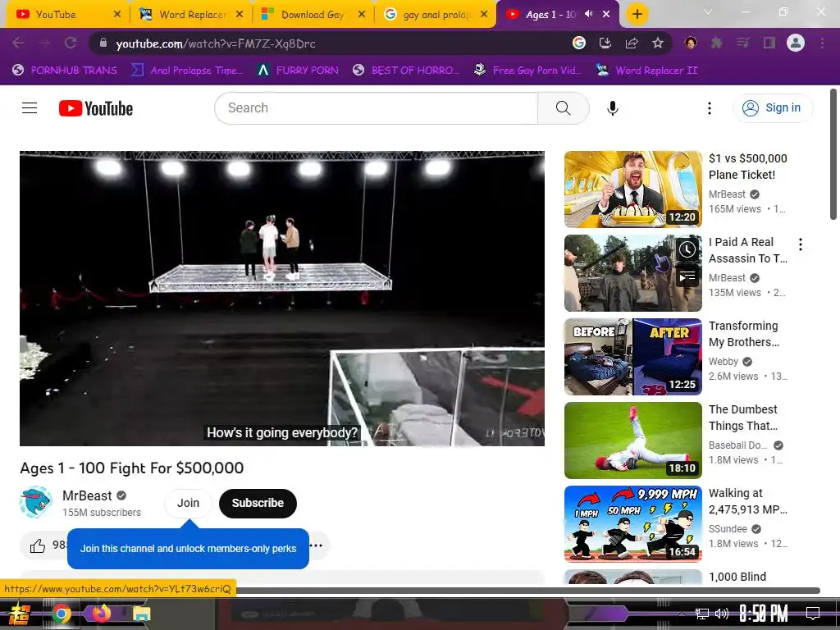Viewport: 840px width, 630px height.
Task: Open the YouTube guide hamburger menu
Action: click(30, 108)
